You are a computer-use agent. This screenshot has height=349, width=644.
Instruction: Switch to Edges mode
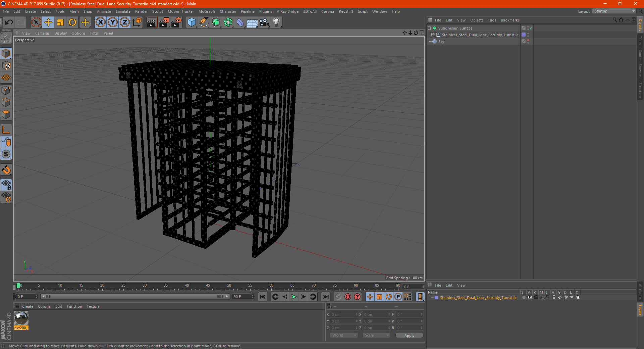(6, 102)
